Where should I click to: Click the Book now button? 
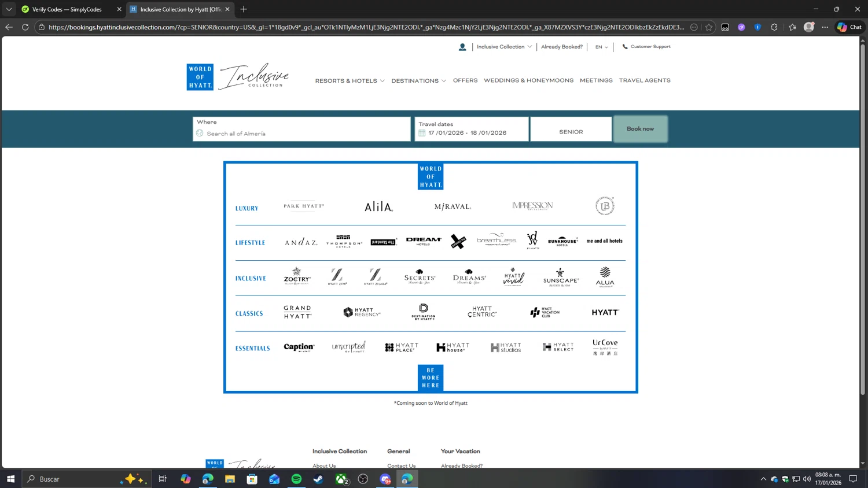[640, 129]
